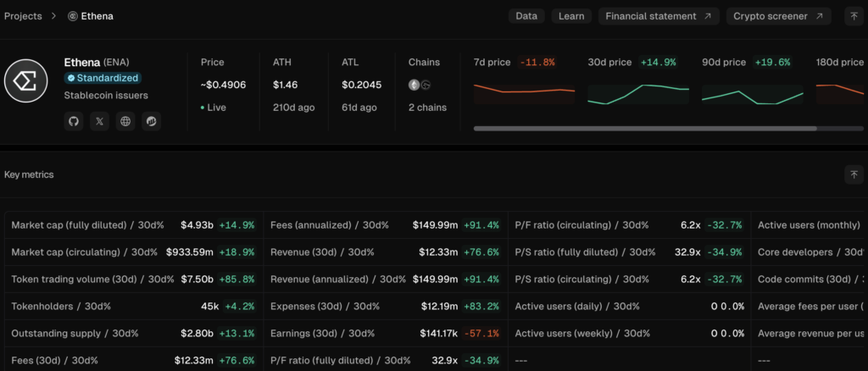Viewport: 868px width, 371px height.
Task: Click the horizontal scrollbar under price charts
Action: [645, 128]
